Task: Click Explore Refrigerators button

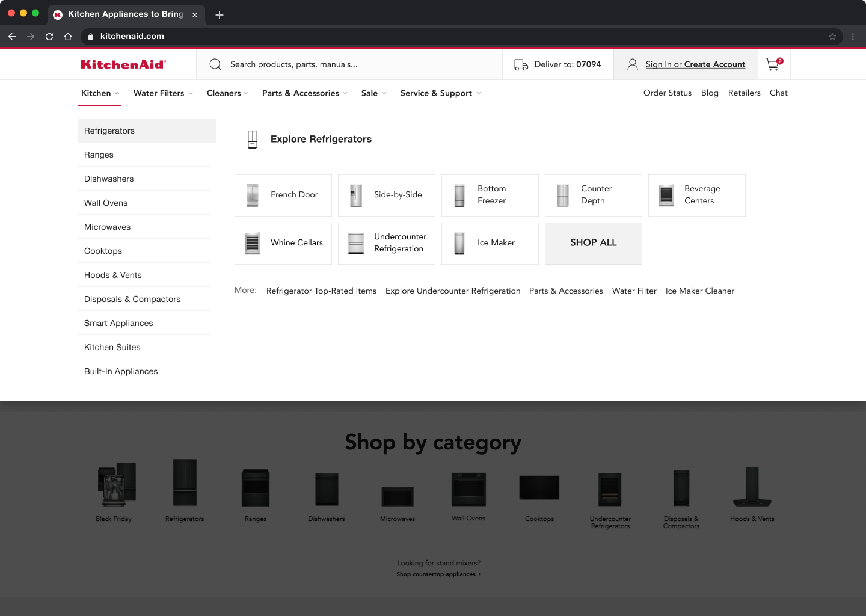Action: coord(309,139)
